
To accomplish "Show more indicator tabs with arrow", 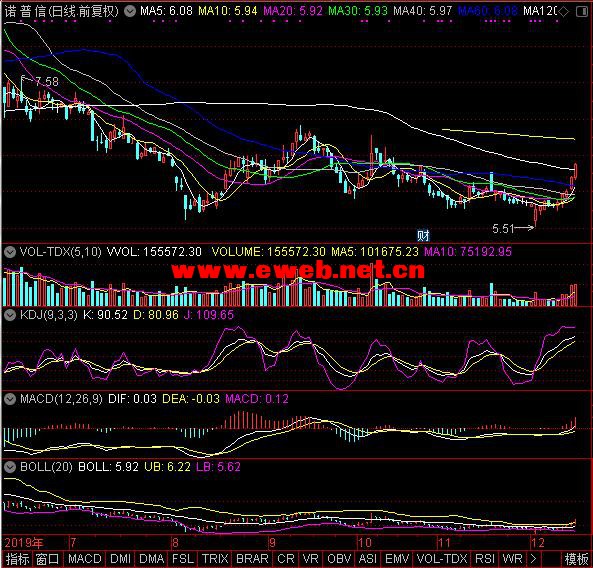I will (x=534, y=559).
